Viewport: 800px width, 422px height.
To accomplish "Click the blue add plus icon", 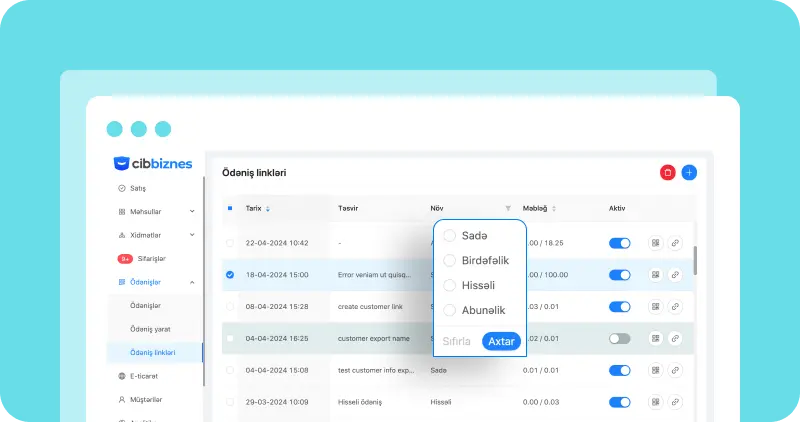I will (689, 173).
